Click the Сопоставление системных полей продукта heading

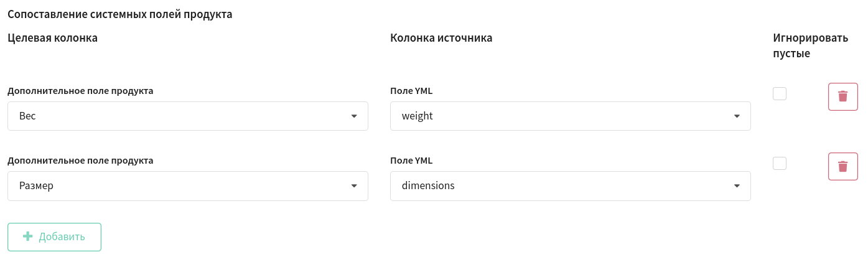120,14
